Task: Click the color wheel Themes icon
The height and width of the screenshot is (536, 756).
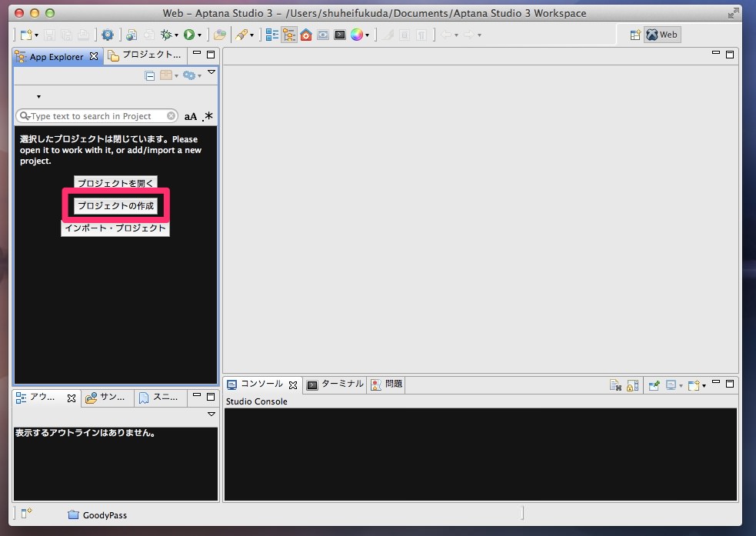Action: [357, 35]
